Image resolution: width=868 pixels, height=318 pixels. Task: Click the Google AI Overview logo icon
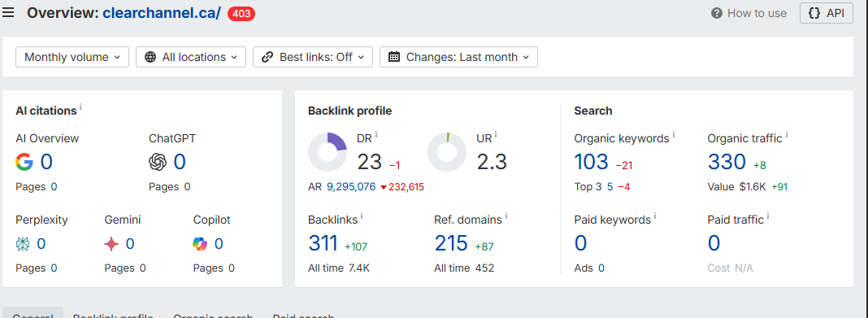(24, 162)
